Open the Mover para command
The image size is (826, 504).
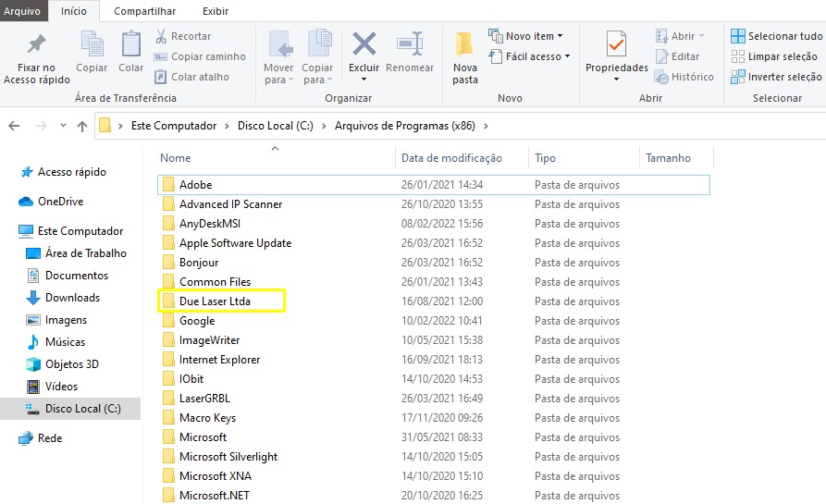278,57
